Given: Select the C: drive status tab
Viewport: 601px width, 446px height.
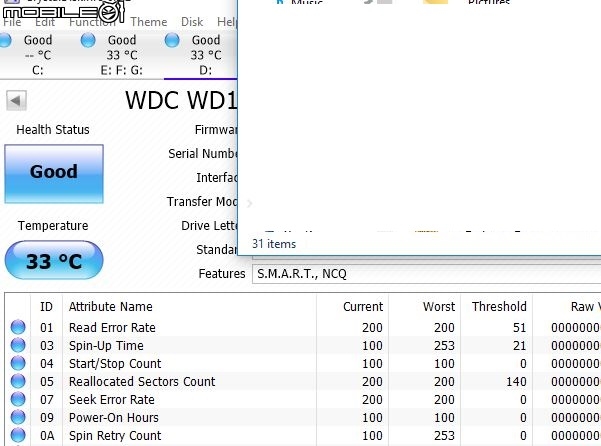Looking at the screenshot, I should [38, 55].
